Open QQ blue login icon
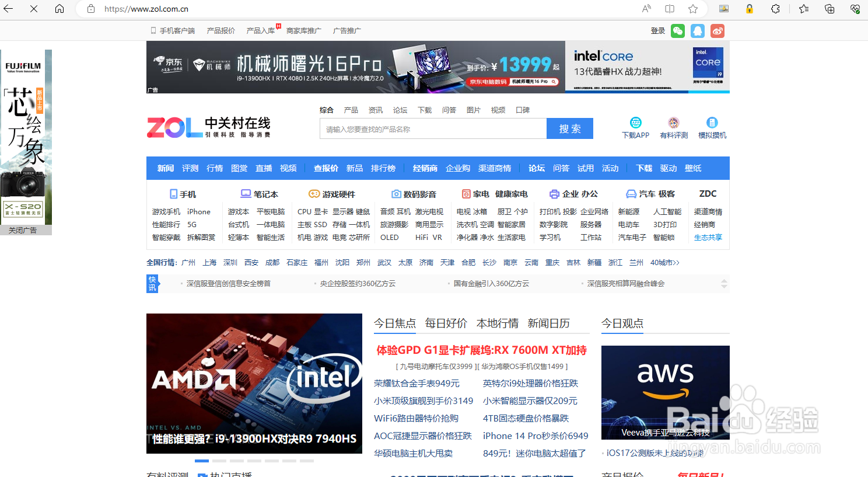 tap(698, 31)
